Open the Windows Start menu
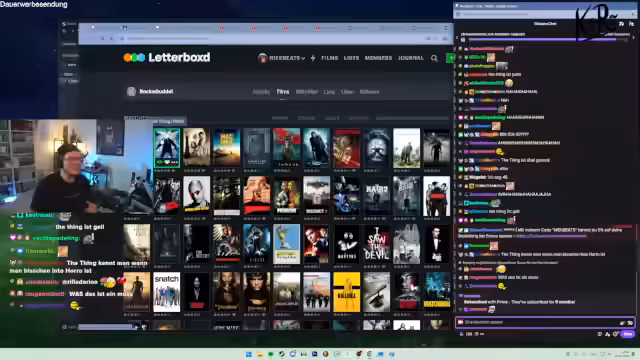Viewport: 640px width, 360px height. (249, 354)
